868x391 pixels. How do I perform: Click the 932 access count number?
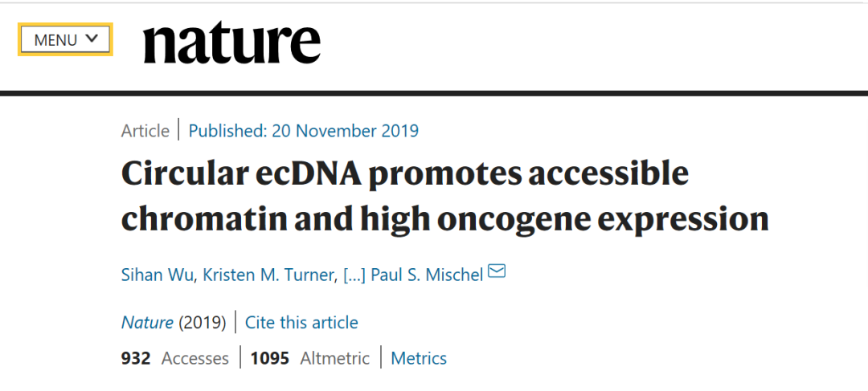point(136,358)
